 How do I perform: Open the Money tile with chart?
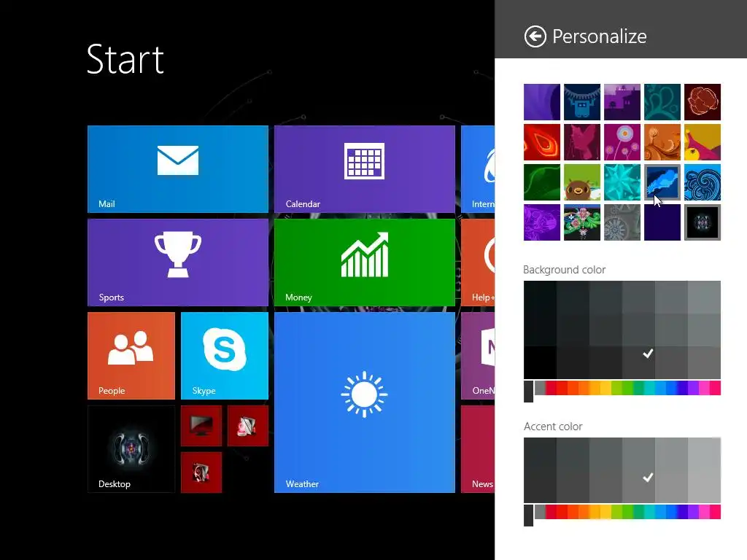point(365,262)
